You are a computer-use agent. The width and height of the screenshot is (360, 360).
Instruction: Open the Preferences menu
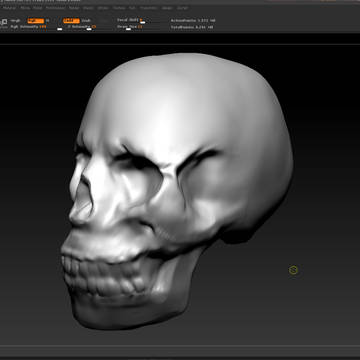[55, 7]
